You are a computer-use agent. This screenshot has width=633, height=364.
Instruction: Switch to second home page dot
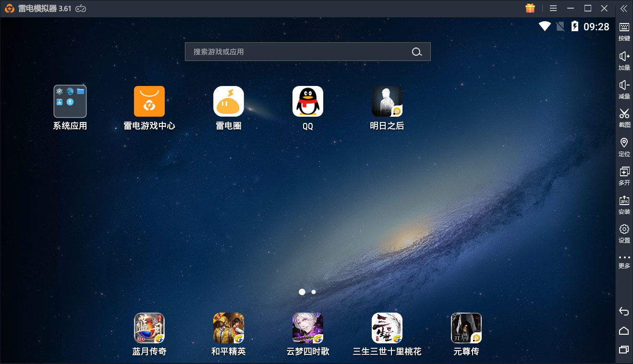(x=314, y=291)
